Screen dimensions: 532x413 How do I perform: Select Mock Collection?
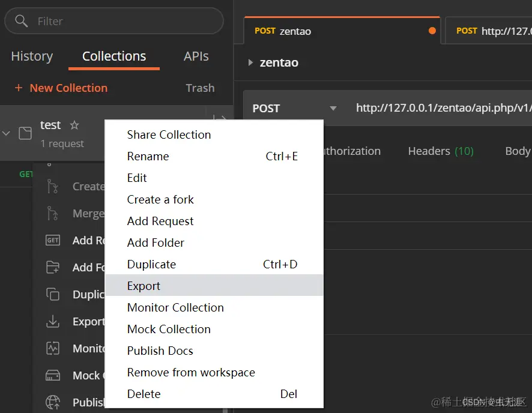(214, 329)
